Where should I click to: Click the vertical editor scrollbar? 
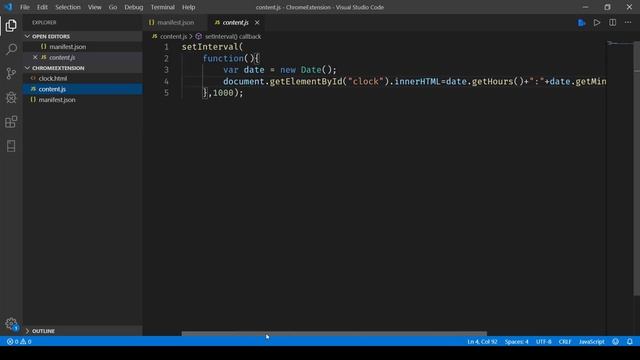tap(636, 168)
